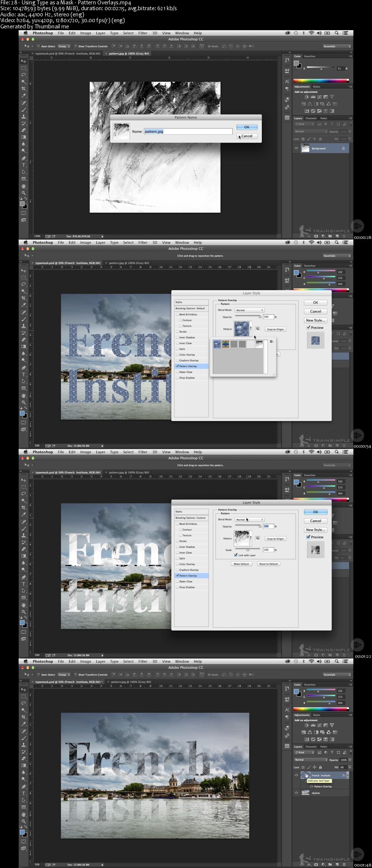This screenshot has width=372, height=868.
Task: Adjust the Scale slider in the Pattern Overlay settings
Action: (x=248, y=549)
